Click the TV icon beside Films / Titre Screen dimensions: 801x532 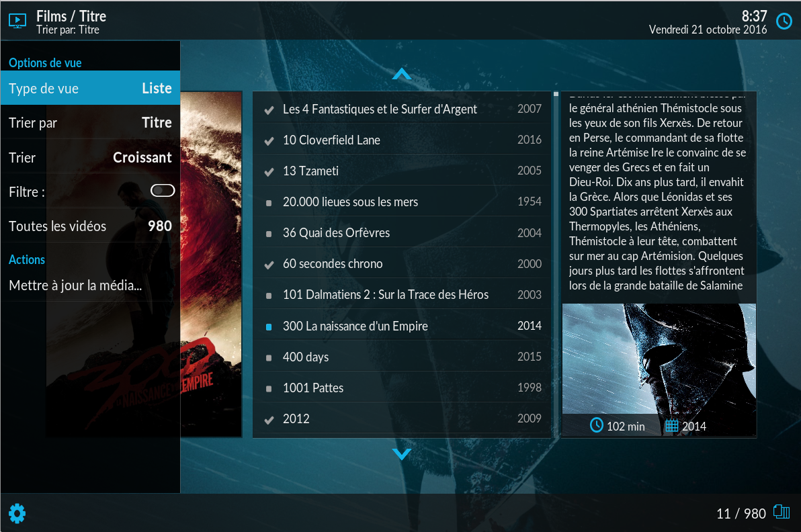18,21
